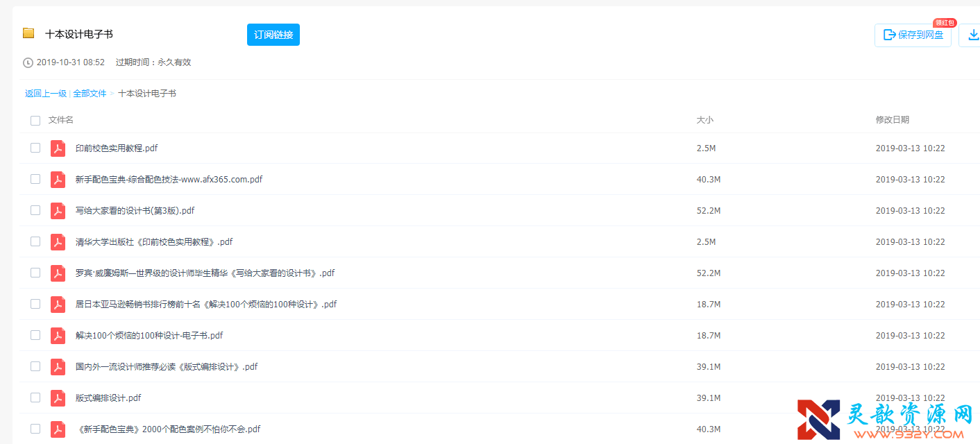Open file 《新手配色宝典》2000个配色案例不怕你不会.pdf
This screenshot has height=444, width=980.
coord(168,429)
